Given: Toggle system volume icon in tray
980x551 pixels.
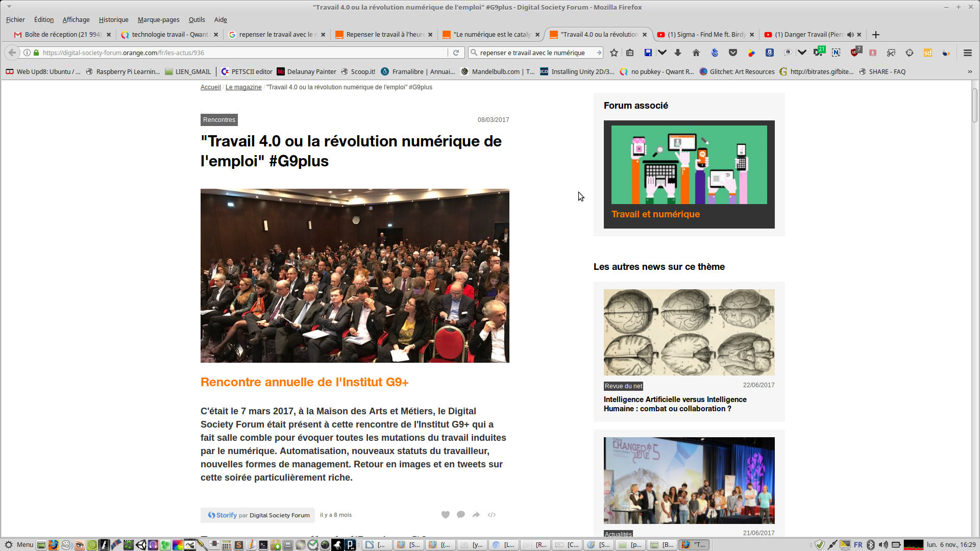Looking at the screenshot, I should click(x=883, y=545).
